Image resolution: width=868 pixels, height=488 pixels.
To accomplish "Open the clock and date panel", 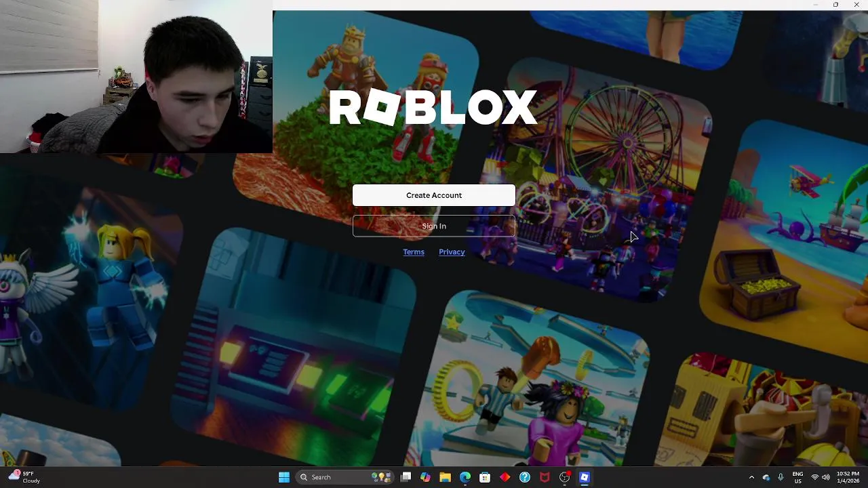I will (x=848, y=477).
